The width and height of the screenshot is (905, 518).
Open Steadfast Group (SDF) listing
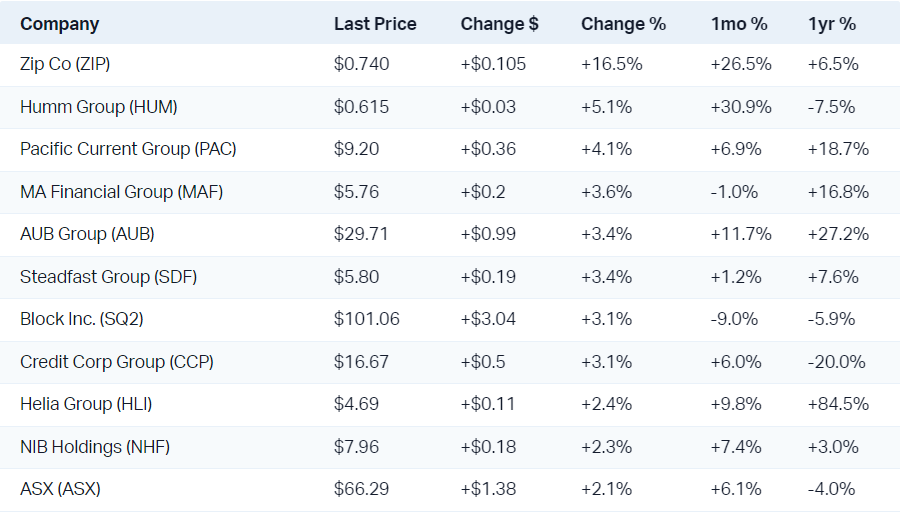tap(108, 277)
